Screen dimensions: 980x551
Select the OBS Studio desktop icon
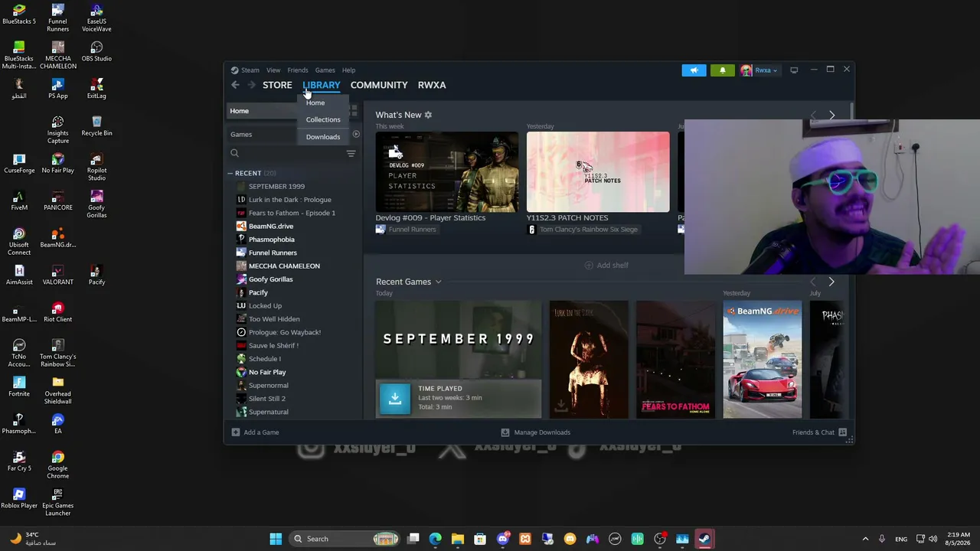[96, 51]
